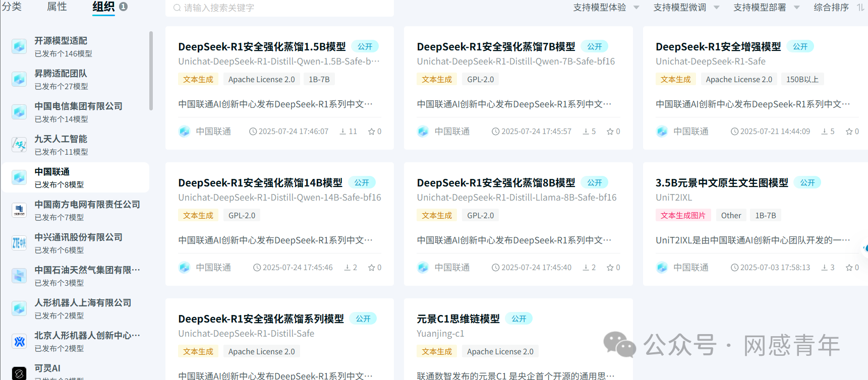Screen dimensions: 868x380
Task: Click the clock icon on 蒸馏7B模型 card
Action: click(x=496, y=132)
